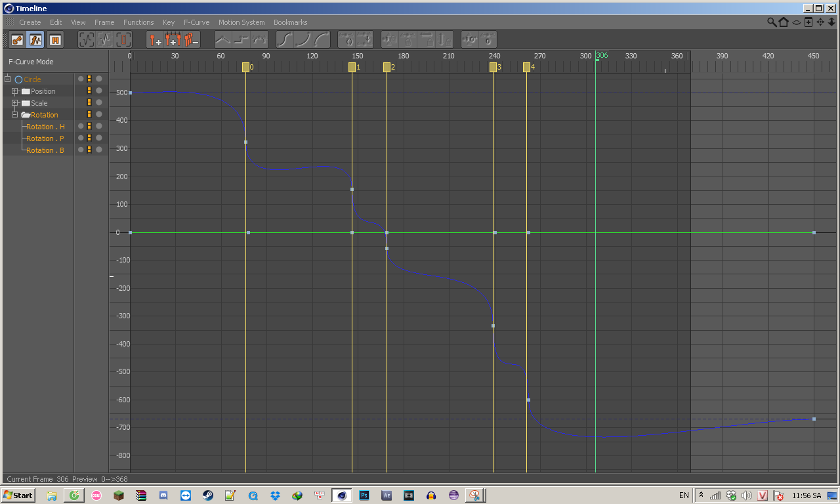Expand the Position track folder
This screenshot has height=504, width=840.
15,91
